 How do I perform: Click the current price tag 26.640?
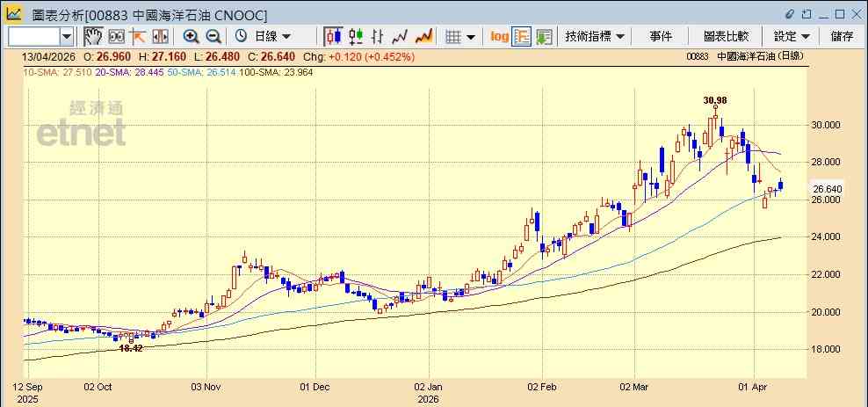click(828, 189)
